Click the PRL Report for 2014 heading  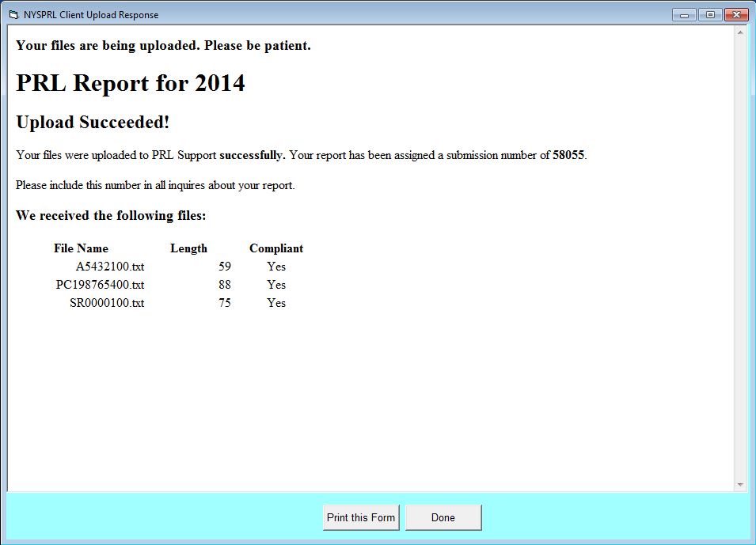tap(131, 83)
